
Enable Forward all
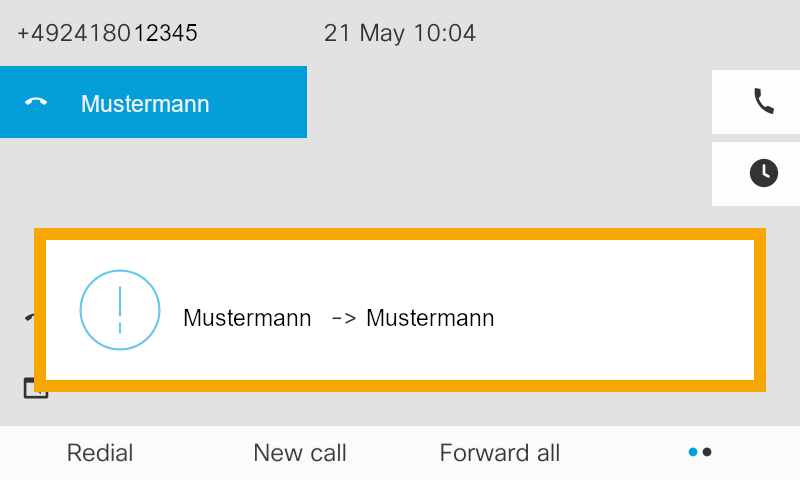(500, 453)
